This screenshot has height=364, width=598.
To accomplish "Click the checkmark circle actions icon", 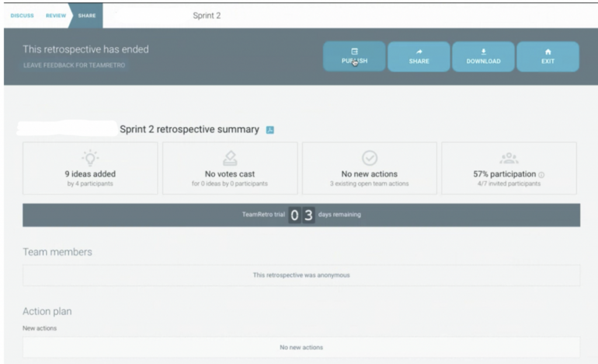I will point(369,157).
